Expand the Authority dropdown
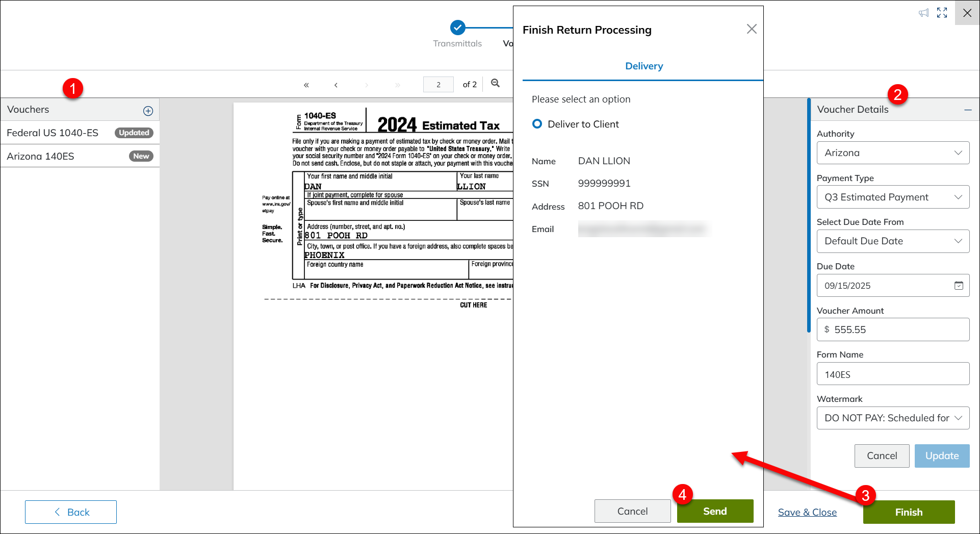Image resolution: width=980 pixels, height=534 pixels. tap(893, 153)
